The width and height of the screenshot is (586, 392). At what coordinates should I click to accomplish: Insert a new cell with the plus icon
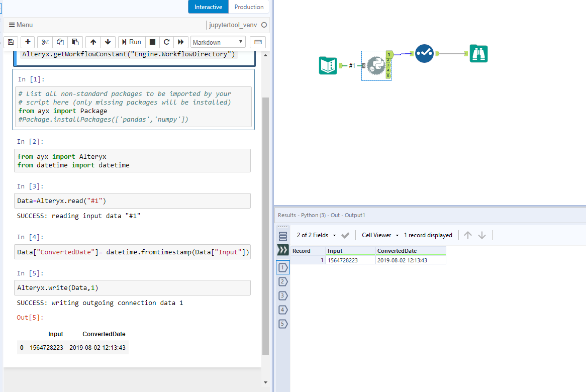click(x=28, y=42)
